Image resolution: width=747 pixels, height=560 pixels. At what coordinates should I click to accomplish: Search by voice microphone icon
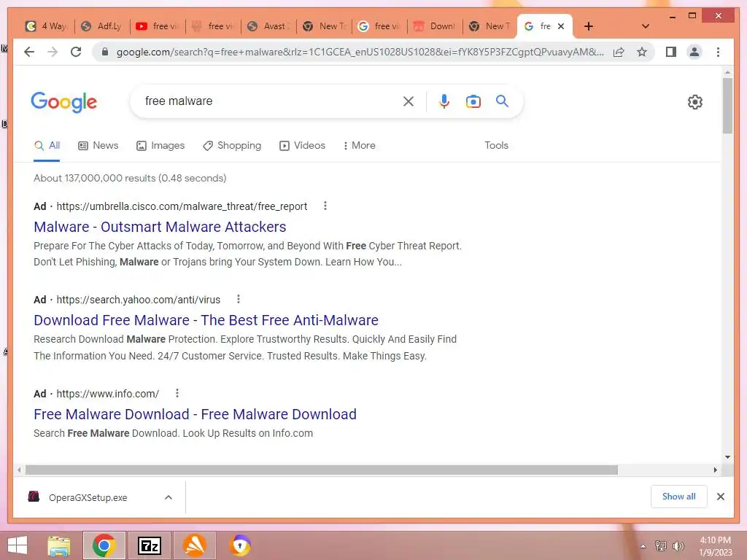point(444,101)
